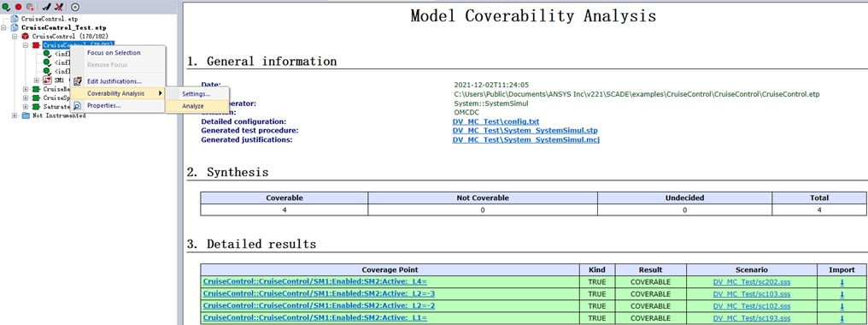Expand the SM1 tree node
The height and width of the screenshot is (325, 868).
pos(37,80)
